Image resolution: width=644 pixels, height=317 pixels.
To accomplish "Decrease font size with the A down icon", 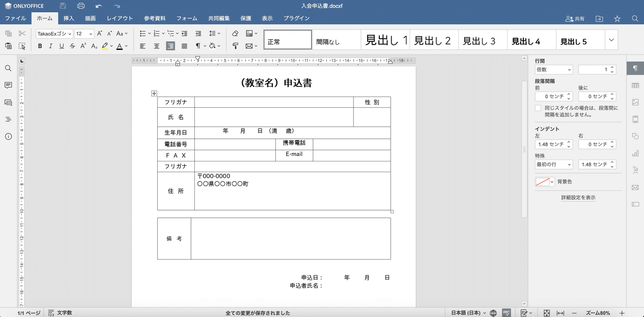I will [x=110, y=33].
